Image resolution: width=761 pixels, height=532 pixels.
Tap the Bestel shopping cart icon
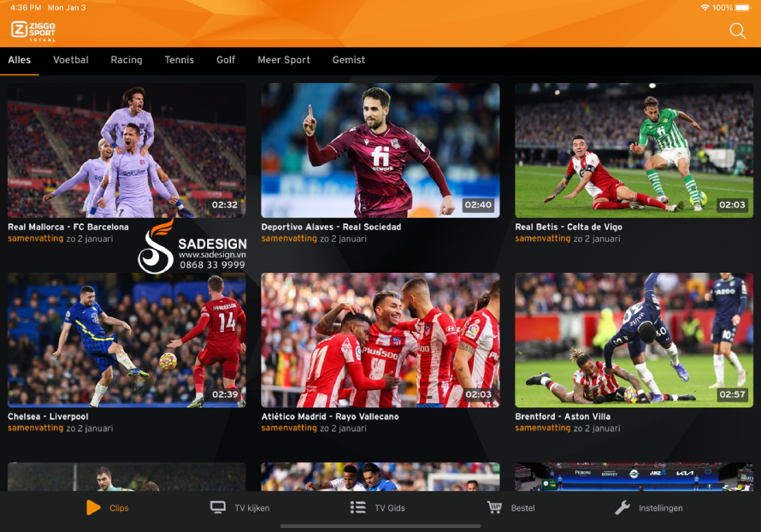494,507
